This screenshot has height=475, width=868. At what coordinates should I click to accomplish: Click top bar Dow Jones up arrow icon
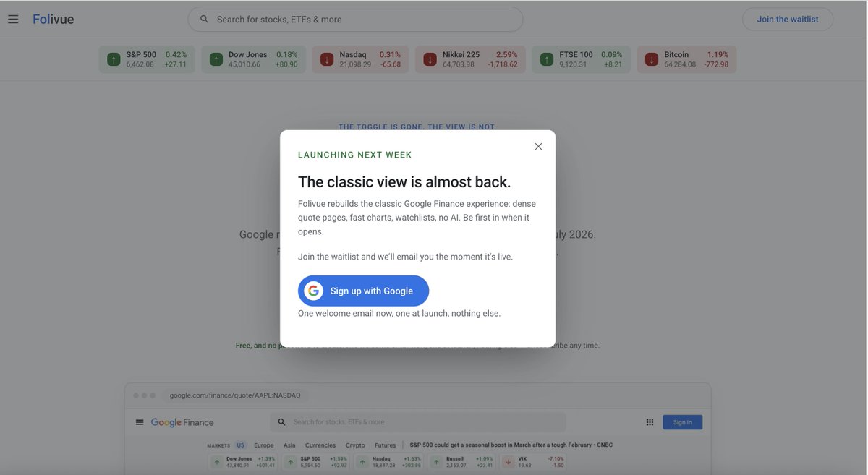(216, 59)
